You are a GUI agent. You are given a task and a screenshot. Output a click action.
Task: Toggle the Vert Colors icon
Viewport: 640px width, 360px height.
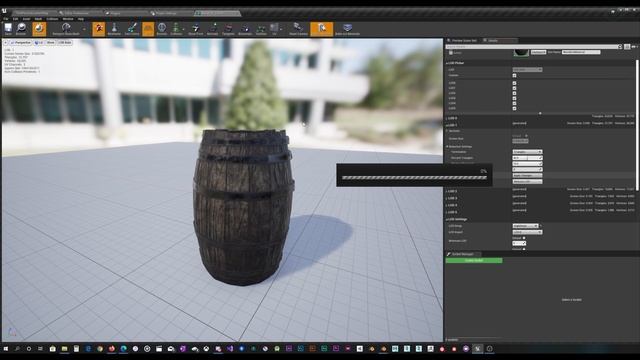click(132, 29)
